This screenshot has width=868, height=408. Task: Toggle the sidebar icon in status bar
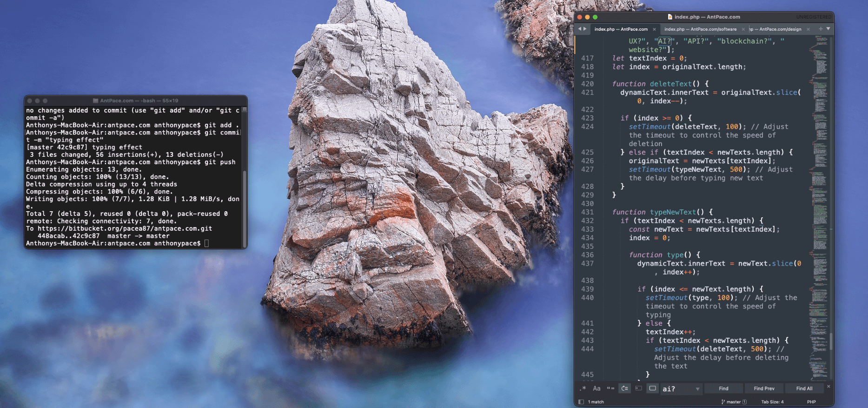581,402
